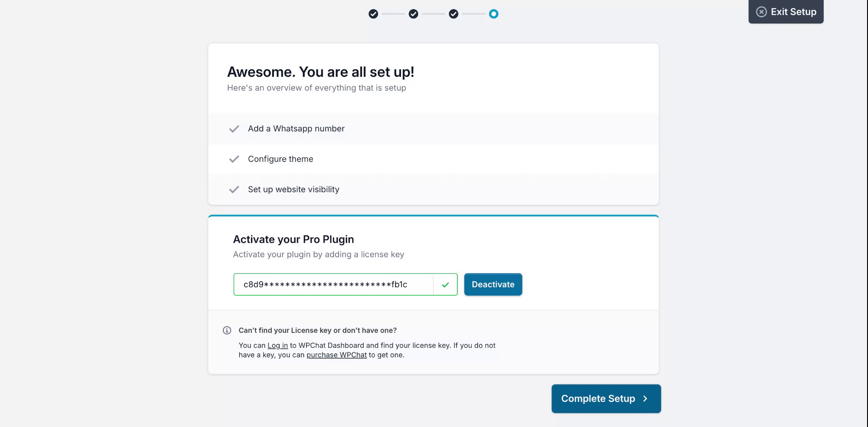Click the purchase WPChat link
The image size is (868, 427).
tap(336, 355)
